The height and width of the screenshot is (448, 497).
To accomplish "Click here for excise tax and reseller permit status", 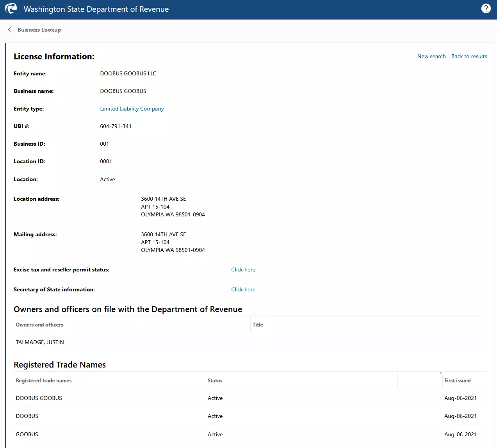I will (243, 270).
